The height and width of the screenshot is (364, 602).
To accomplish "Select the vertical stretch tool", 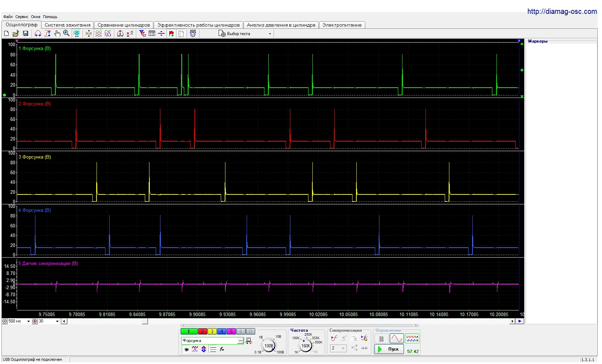I will coord(48,33).
